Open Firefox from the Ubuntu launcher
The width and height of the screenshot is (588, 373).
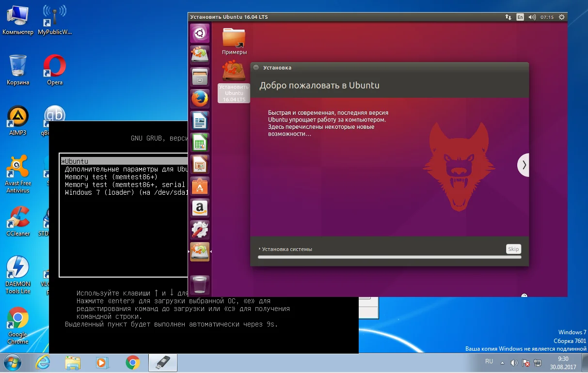[200, 99]
